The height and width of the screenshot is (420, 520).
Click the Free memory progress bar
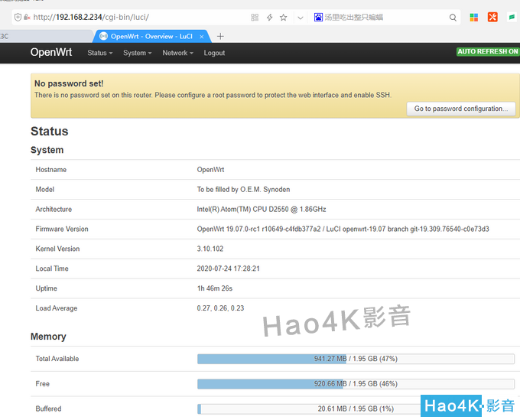356,384
